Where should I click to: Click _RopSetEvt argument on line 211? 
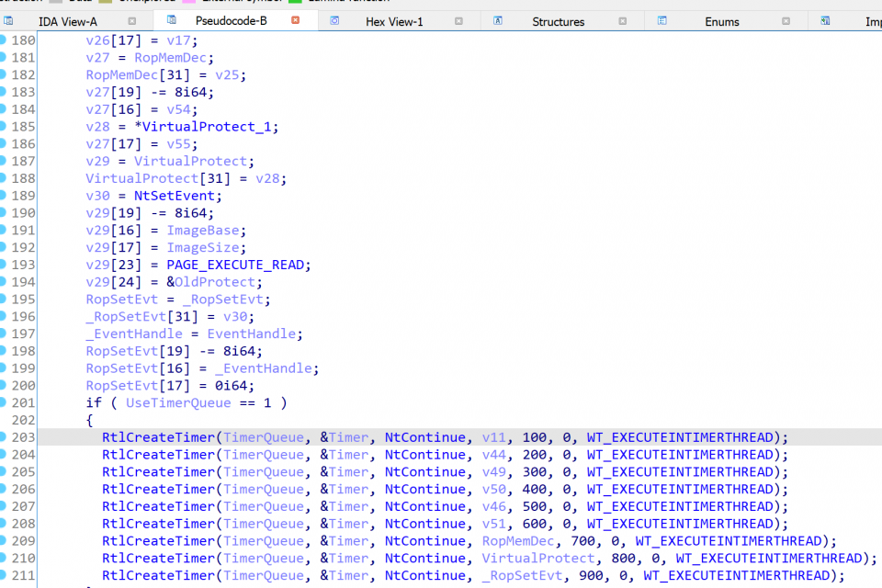[x=522, y=576]
